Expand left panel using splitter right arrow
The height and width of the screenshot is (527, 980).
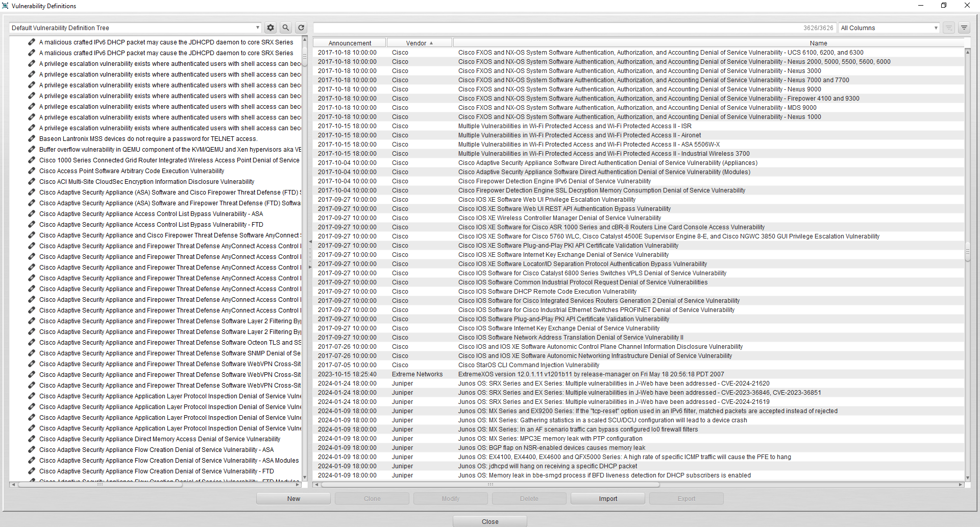coord(310,267)
